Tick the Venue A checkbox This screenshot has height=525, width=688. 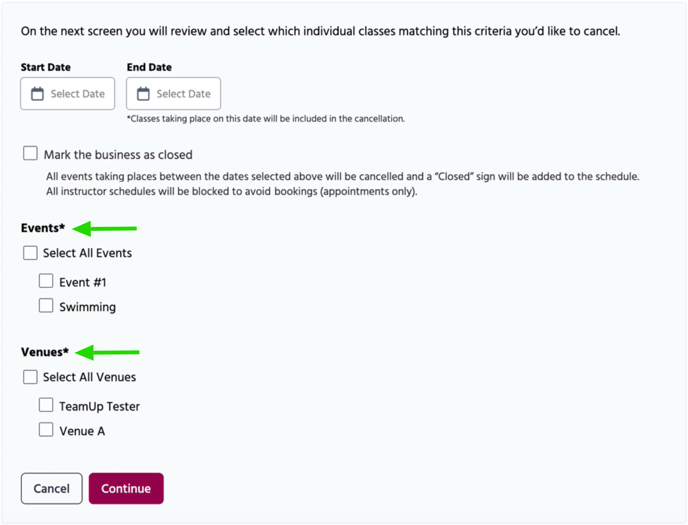tap(46, 430)
